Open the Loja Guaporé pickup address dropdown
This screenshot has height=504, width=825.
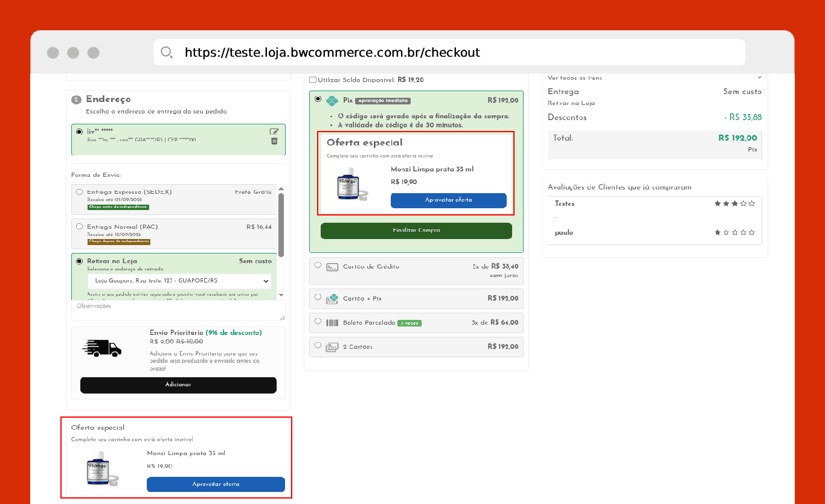[x=179, y=281]
